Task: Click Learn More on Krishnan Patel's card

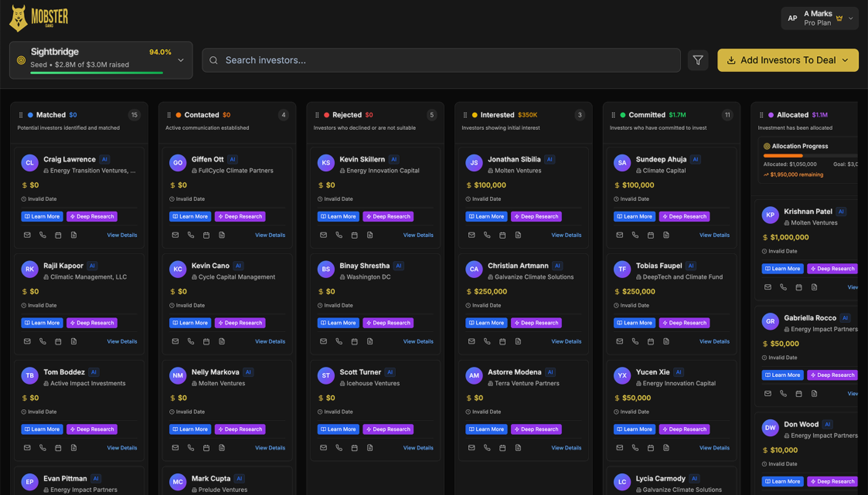Action: (x=783, y=269)
